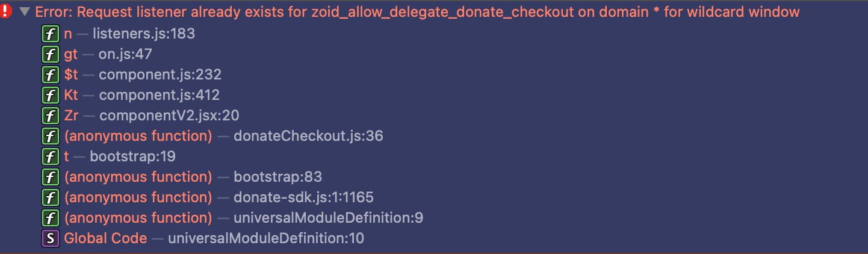Click the function icon beside t
Screen dimensions: 868x254
(50, 156)
